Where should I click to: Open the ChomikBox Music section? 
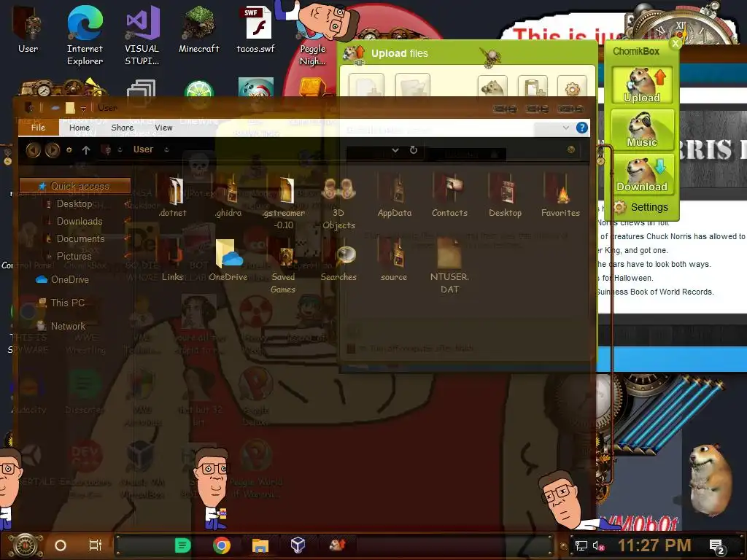pos(642,130)
